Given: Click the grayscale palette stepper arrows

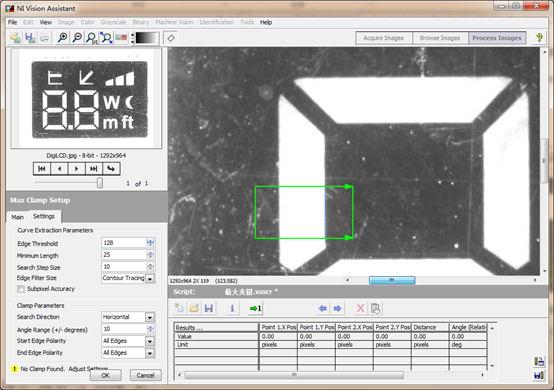Looking at the screenshot, I should click(132, 38).
